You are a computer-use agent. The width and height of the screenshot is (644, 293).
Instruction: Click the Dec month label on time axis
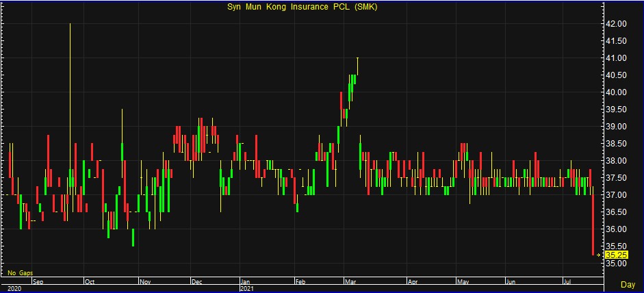(196, 282)
